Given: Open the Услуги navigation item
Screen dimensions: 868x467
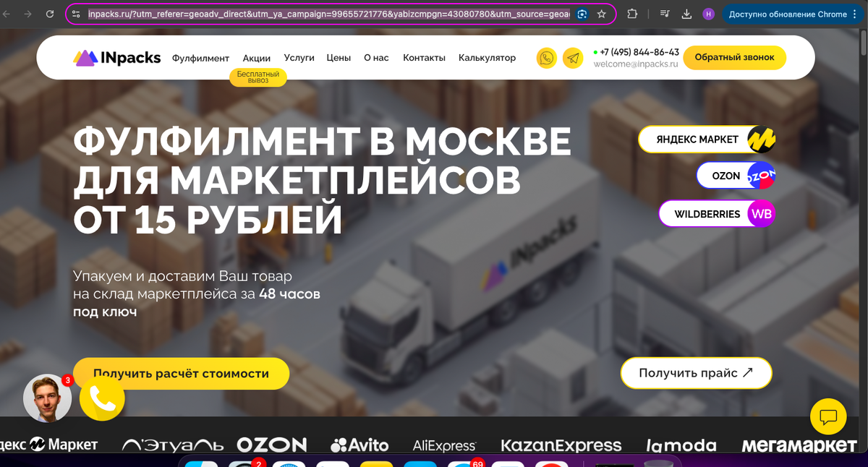Looking at the screenshot, I should pyautogui.click(x=299, y=58).
